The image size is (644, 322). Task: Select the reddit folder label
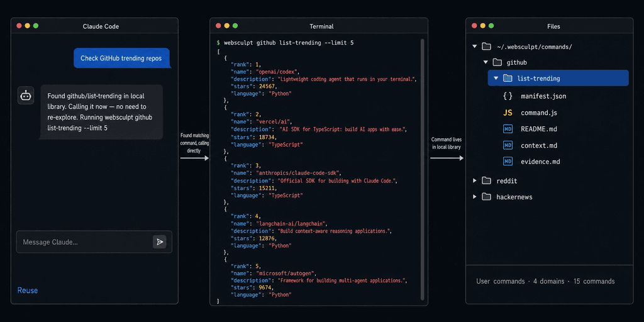tap(507, 181)
